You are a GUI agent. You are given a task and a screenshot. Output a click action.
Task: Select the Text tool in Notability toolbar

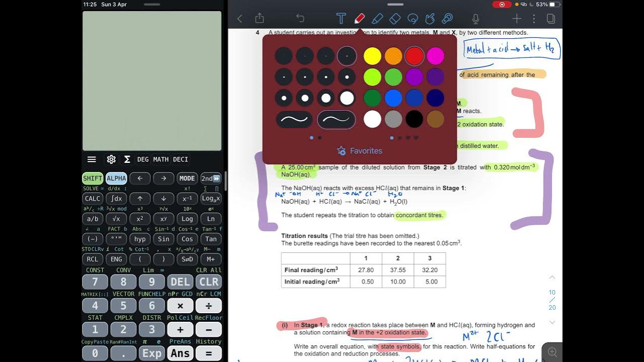(341, 19)
